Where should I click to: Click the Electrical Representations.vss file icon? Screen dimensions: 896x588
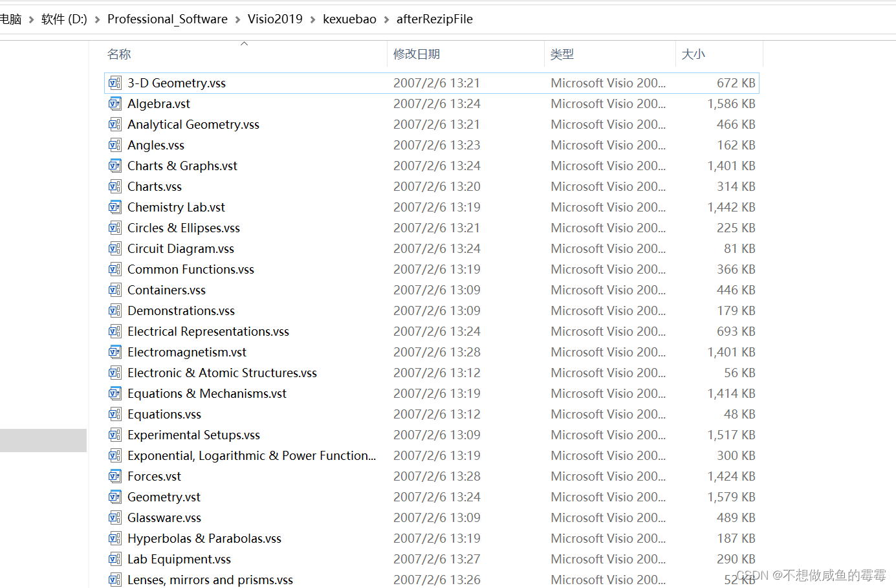(x=115, y=331)
